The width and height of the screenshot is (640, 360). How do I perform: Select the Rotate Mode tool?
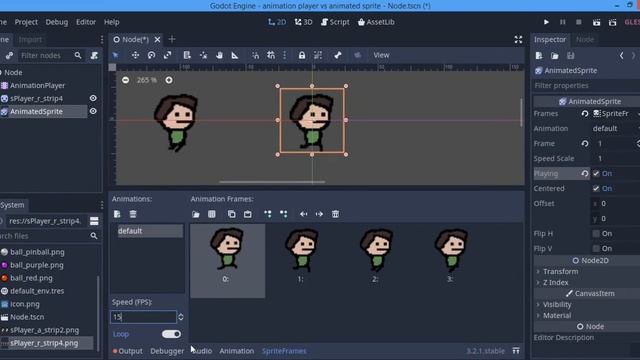click(151, 55)
